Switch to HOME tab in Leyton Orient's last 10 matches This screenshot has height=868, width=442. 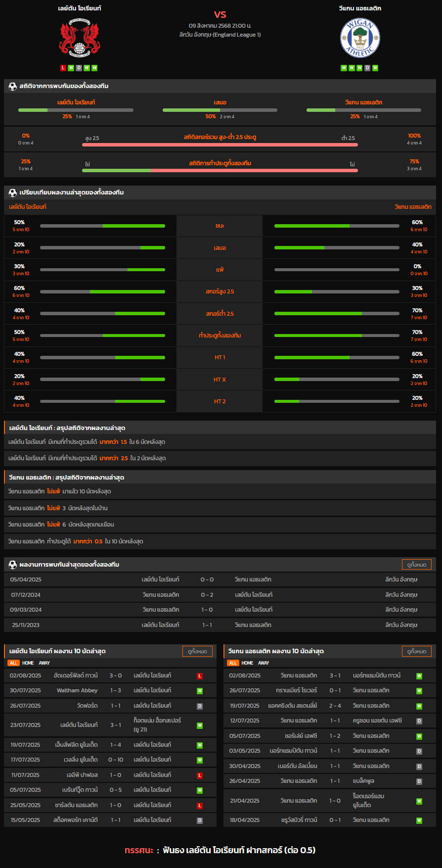[x=28, y=663]
